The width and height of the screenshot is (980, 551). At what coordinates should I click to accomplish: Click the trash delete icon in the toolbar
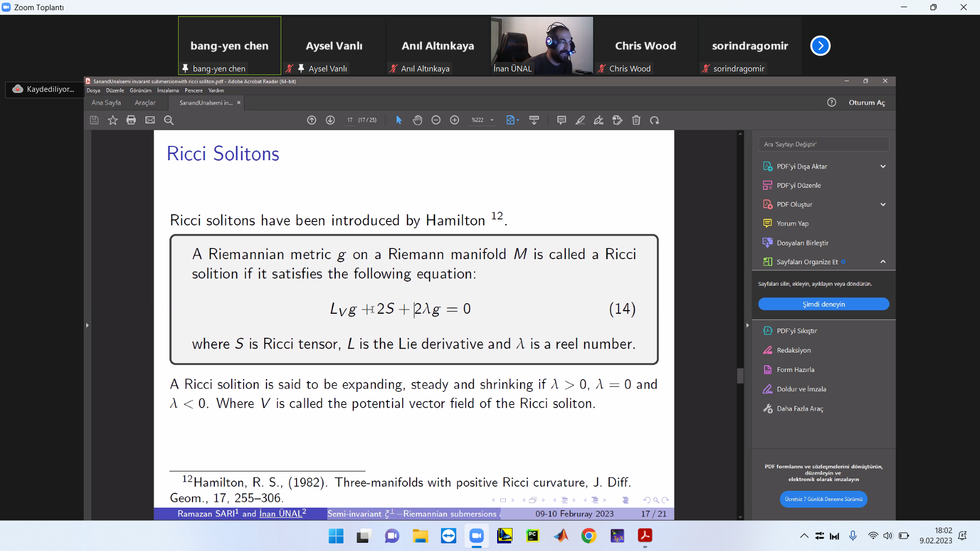(x=636, y=120)
